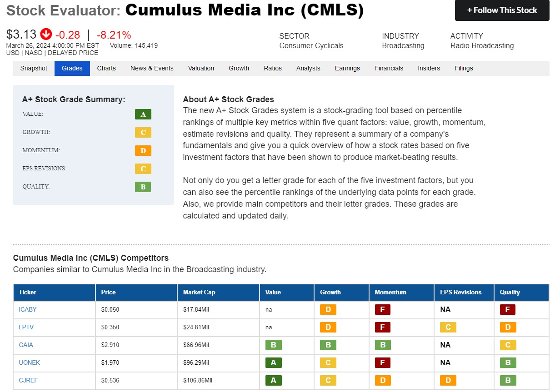560x392 pixels.
Task: Click CJREF Value grade A badge
Action: [x=274, y=381]
